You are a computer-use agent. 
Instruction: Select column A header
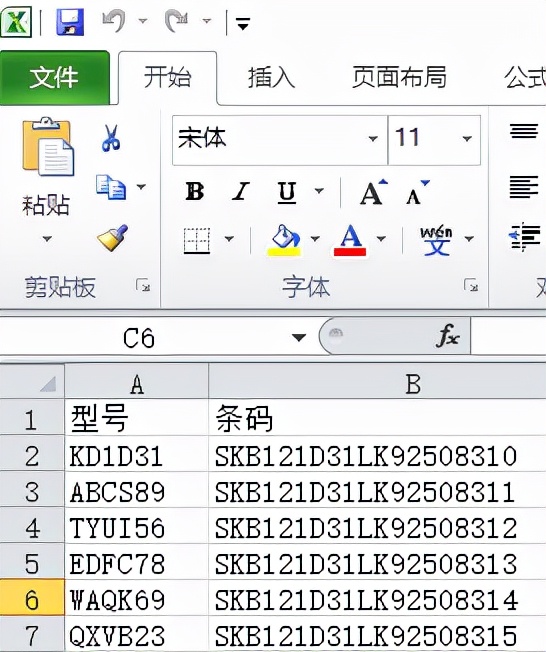[136, 383]
